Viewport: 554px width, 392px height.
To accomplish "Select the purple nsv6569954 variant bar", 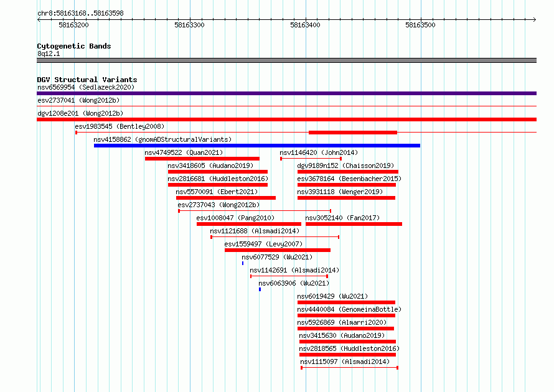I will [286, 93].
